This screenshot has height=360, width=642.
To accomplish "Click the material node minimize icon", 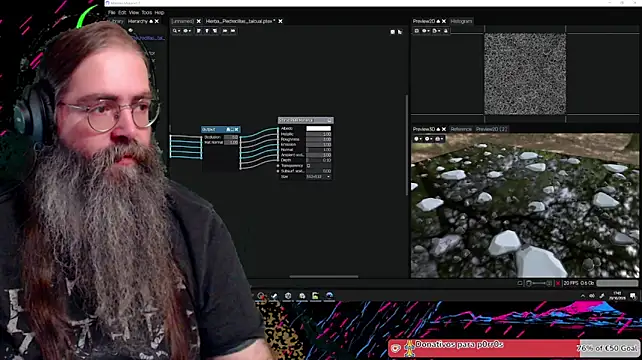I will coord(329,120).
